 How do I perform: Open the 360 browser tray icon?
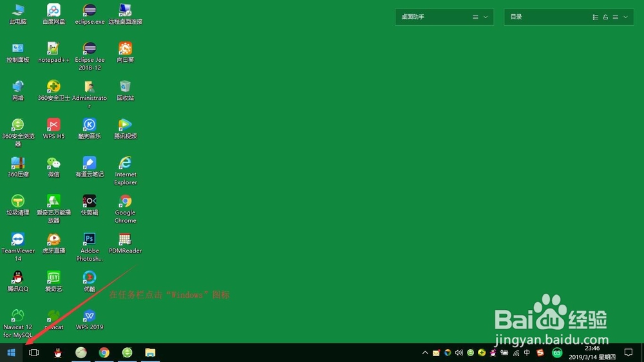[x=470, y=352]
